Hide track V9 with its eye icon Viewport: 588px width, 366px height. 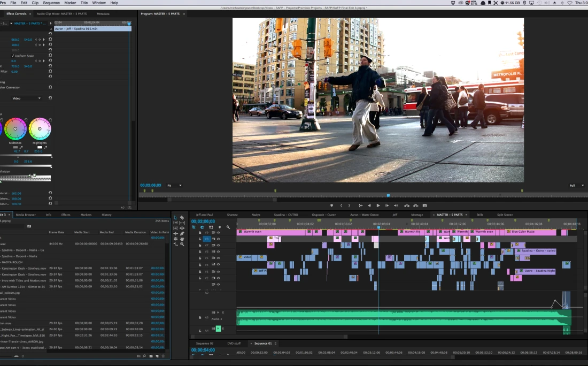pos(218,233)
